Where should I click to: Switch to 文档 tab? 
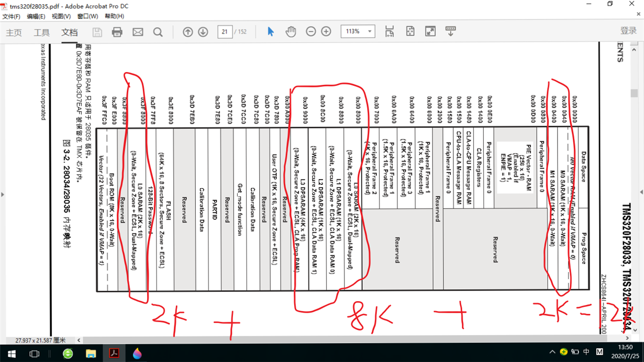click(x=70, y=32)
